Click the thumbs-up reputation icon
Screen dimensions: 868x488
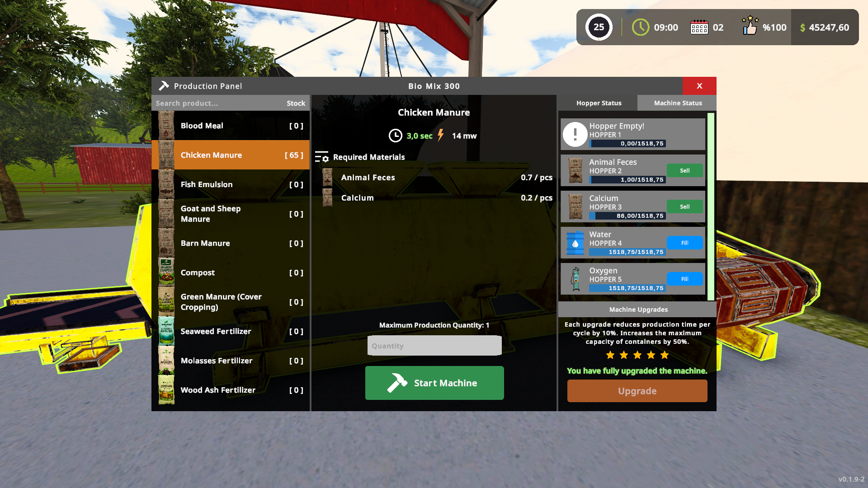[750, 26]
